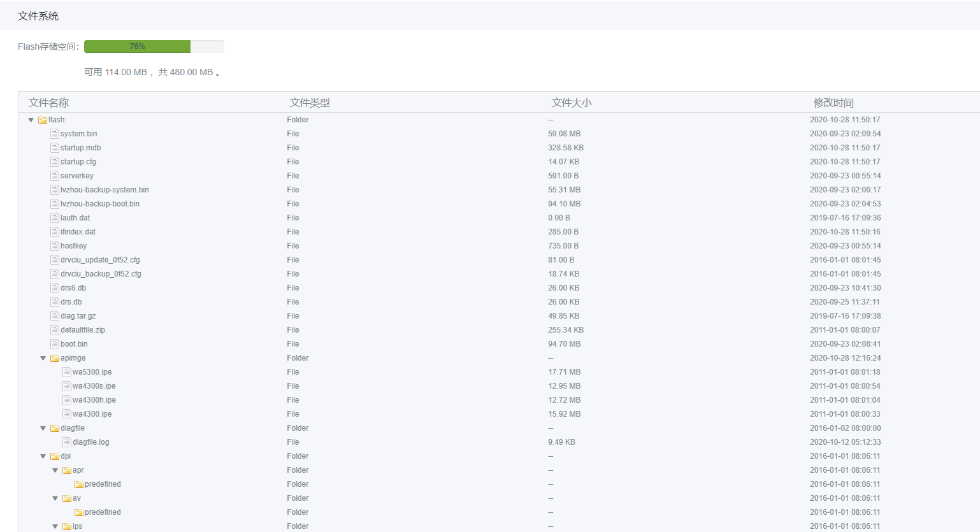Click the defaultfile.zip file icon
This screenshot has width=980, height=532.
[55, 330]
